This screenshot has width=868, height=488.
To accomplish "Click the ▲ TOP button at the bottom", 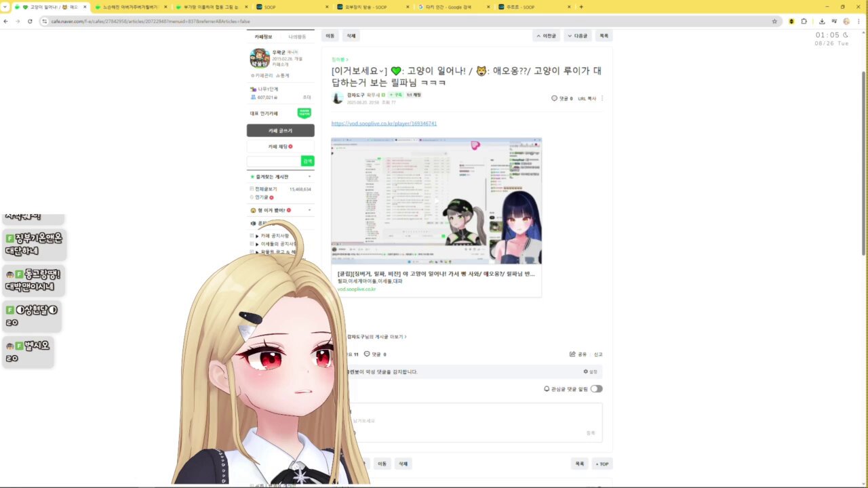I will point(602,464).
